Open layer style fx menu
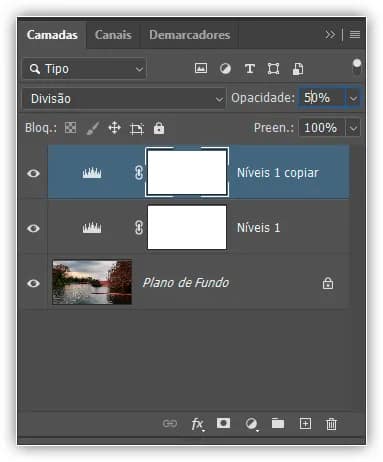Viewport: 383px width, 462px height. pos(197,424)
